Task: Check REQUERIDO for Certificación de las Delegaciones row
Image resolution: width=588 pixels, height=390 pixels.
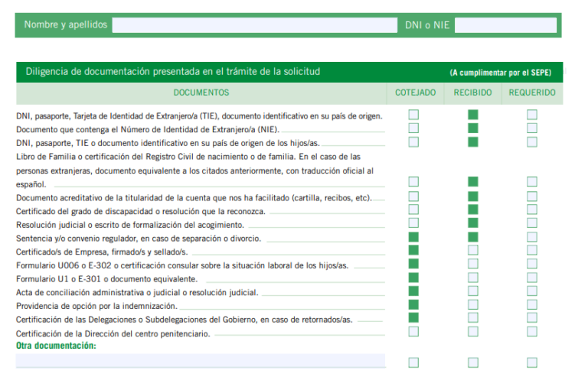Action: click(x=532, y=317)
